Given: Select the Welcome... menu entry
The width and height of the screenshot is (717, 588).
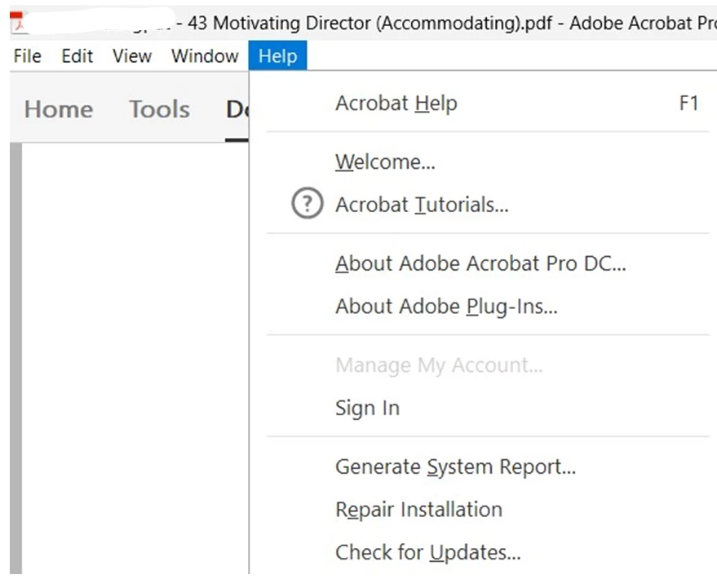Looking at the screenshot, I should coord(488,161).
